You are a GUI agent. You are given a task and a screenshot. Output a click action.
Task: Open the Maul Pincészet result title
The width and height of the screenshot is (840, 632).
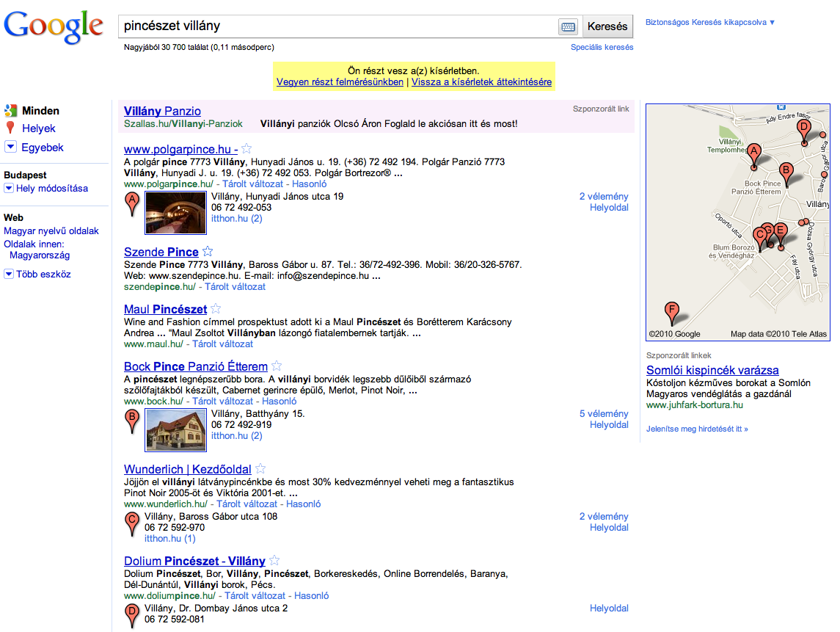pyautogui.click(x=165, y=309)
